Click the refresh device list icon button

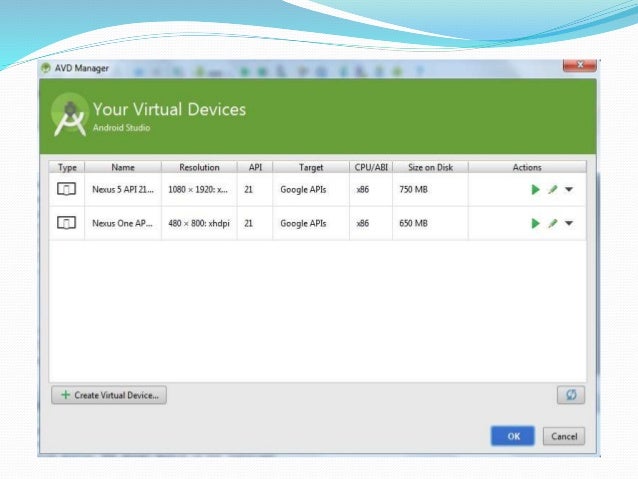pyautogui.click(x=571, y=395)
